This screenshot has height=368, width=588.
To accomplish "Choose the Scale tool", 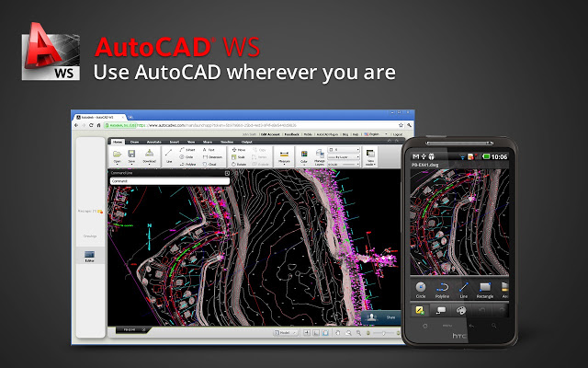I will 238,157.
